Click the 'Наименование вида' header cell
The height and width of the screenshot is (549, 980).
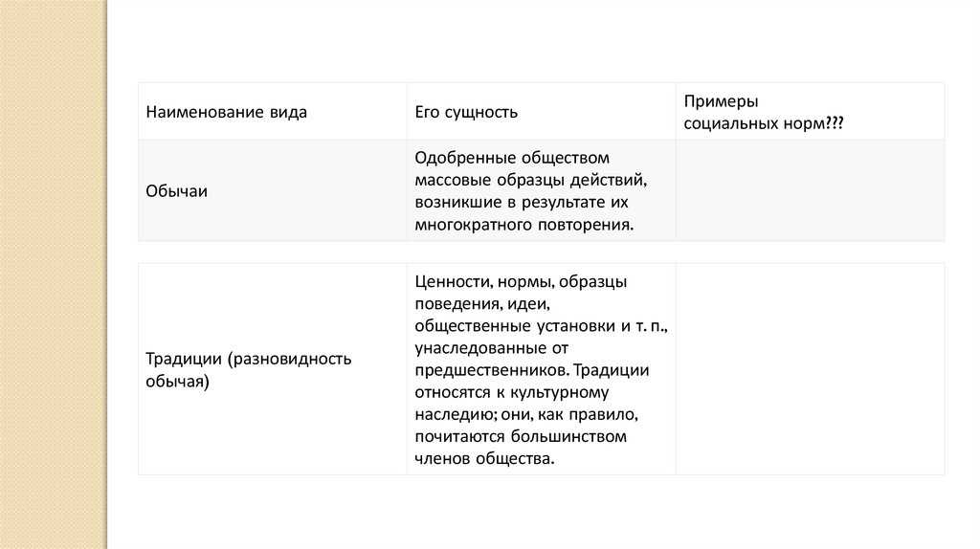tap(226, 112)
